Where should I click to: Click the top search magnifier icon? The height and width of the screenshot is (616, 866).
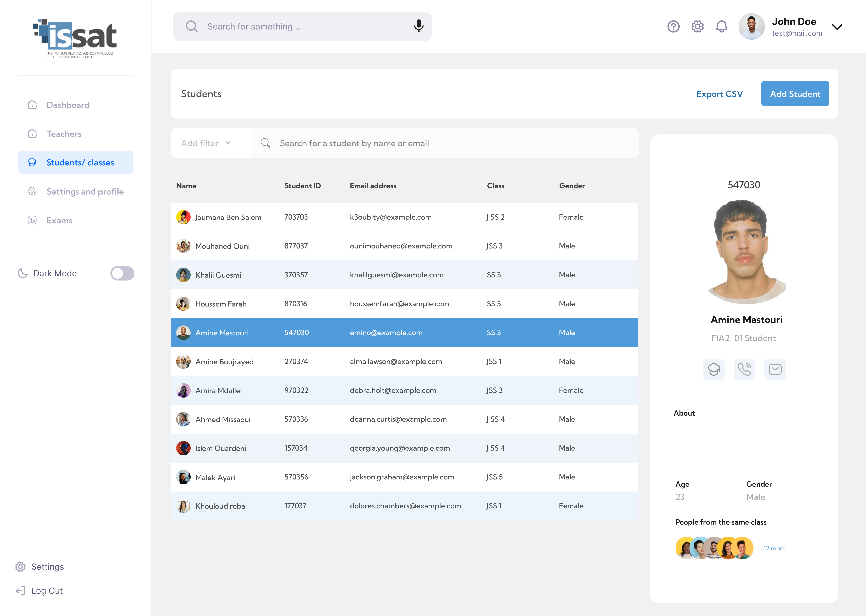192,27
